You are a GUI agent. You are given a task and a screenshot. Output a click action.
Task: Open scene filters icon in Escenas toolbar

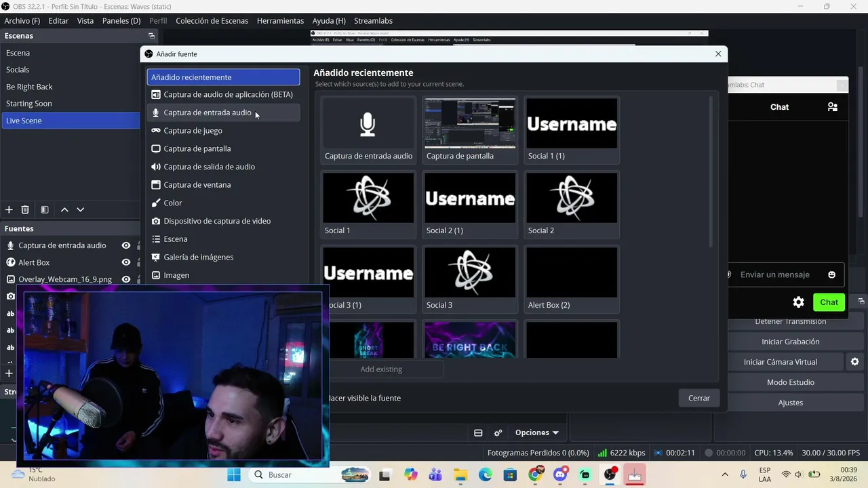45,210
